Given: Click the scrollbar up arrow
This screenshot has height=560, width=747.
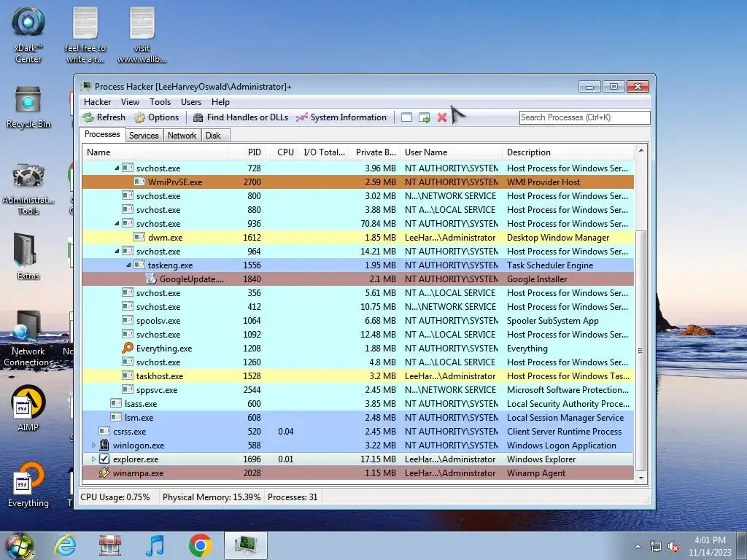Looking at the screenshot, I should (x=640, y=150).
